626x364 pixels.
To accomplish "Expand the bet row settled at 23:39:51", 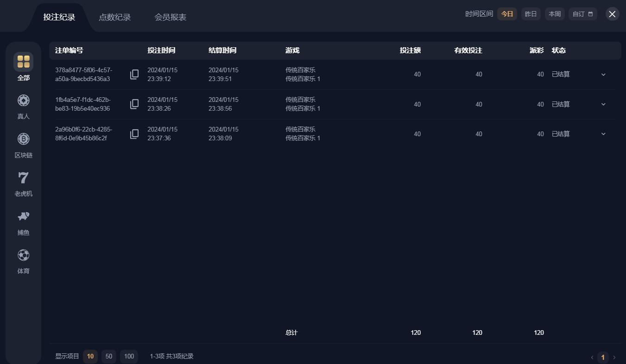I will click(603, 75).
